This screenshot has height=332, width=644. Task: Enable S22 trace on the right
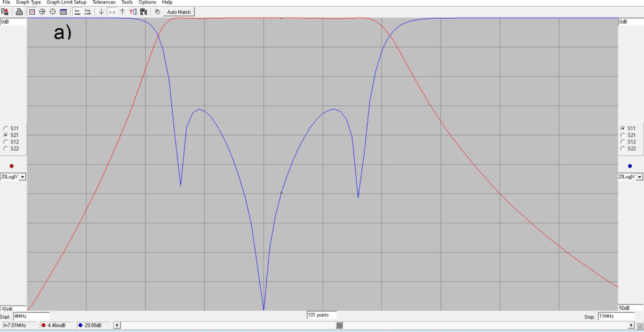click(623, 148)
